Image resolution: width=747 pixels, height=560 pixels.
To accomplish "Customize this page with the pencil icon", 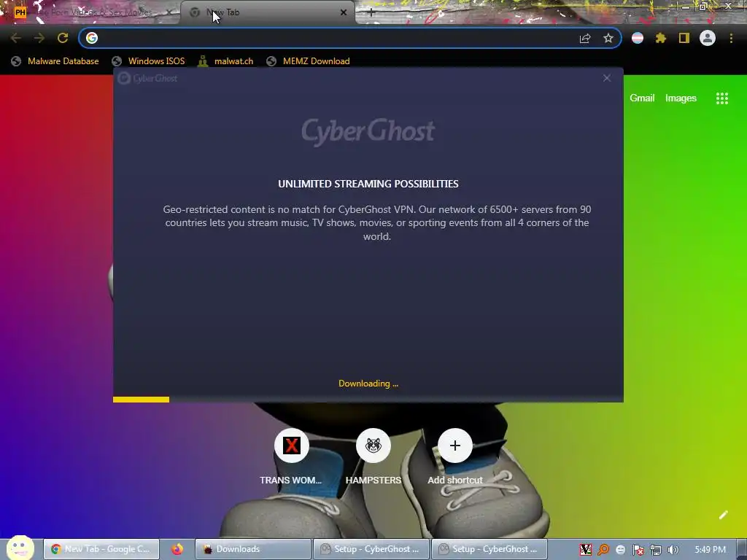I will point(723,515).
